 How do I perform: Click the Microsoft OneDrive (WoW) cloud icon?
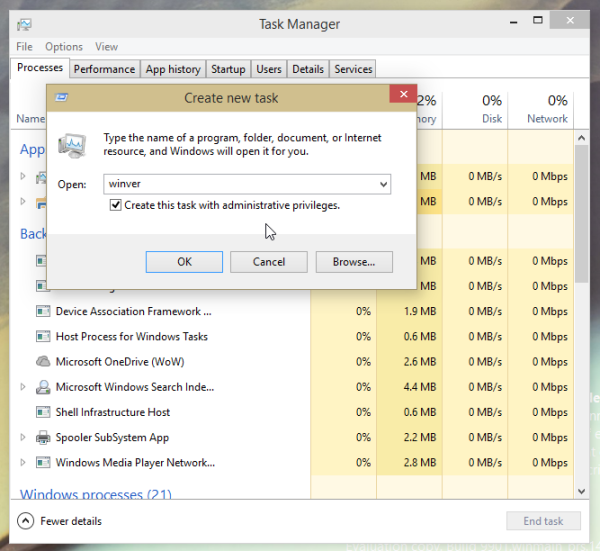pos(43,362)
